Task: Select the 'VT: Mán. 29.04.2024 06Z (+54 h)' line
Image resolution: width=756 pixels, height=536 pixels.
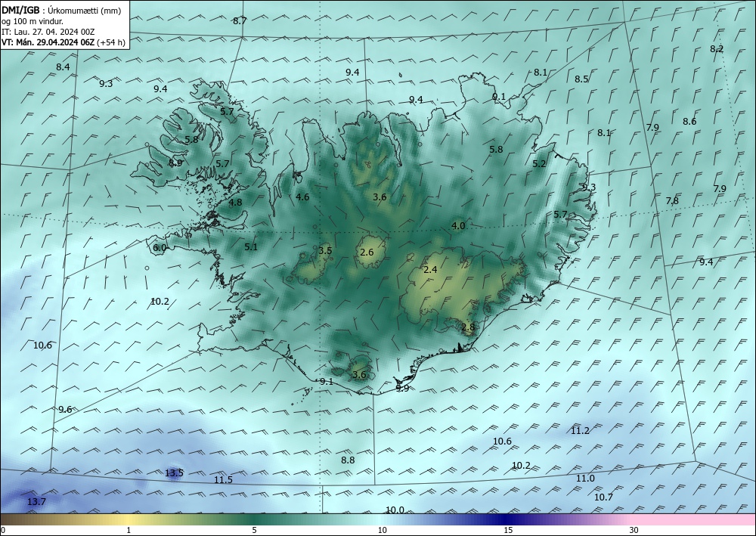Action: pos(64,42)
